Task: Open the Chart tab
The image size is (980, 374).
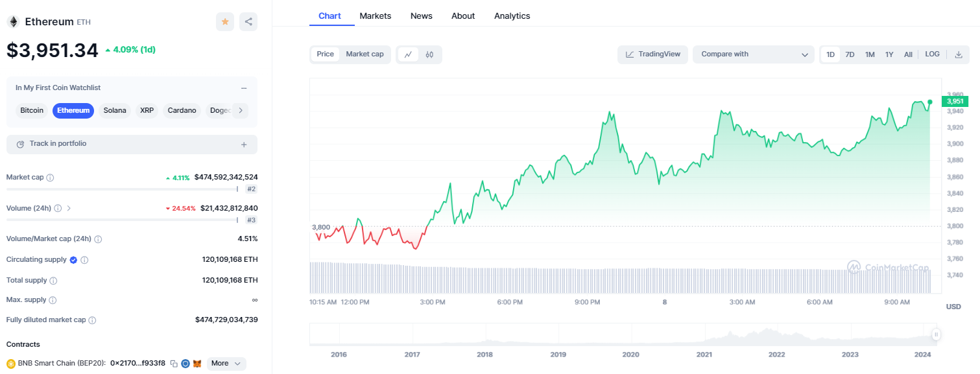Action: coord(329,16)
